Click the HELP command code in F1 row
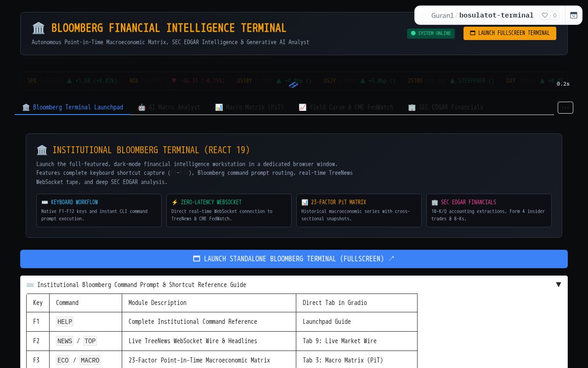 pos(65,322)
